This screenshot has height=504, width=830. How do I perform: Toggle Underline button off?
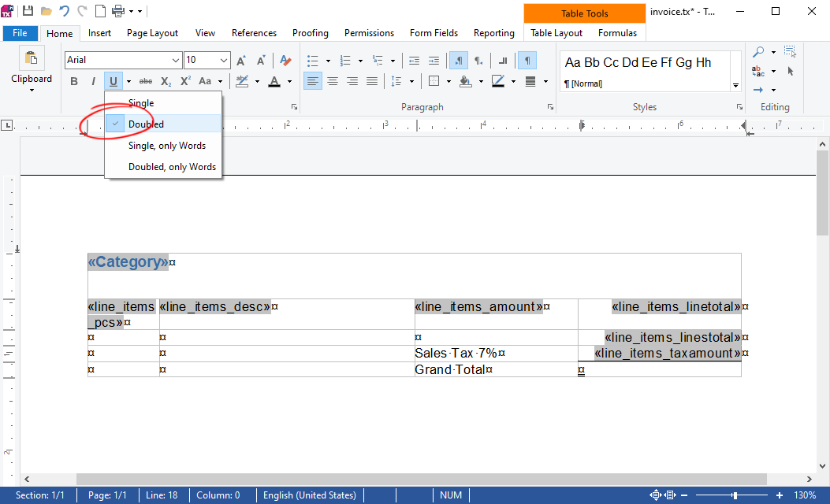tap(114, 81)
